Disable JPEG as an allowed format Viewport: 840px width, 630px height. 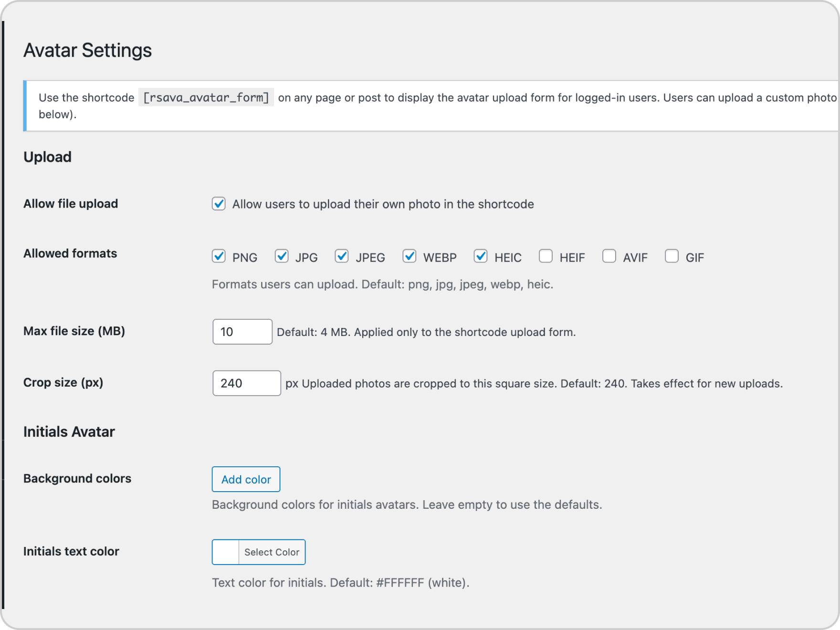pyautogui.click(x=342, y=257)
